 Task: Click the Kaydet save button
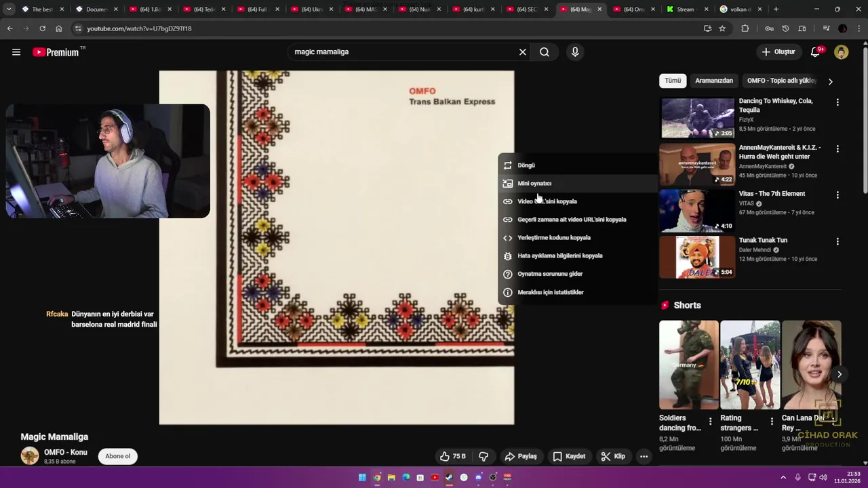coord(568,456)
